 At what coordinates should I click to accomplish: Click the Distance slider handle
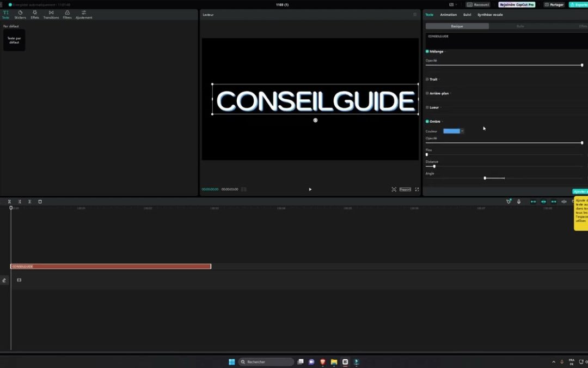[434, 166]
